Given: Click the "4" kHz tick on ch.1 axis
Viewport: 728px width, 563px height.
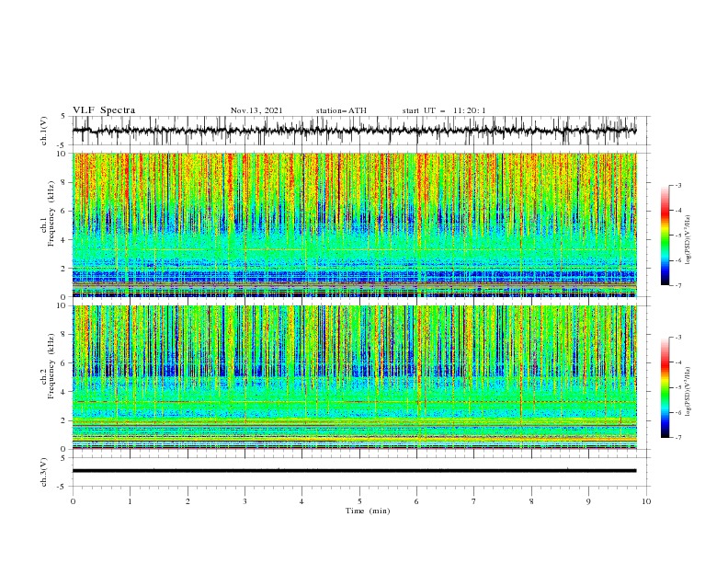Looking at the screenshot, I should tap(64, 240).
